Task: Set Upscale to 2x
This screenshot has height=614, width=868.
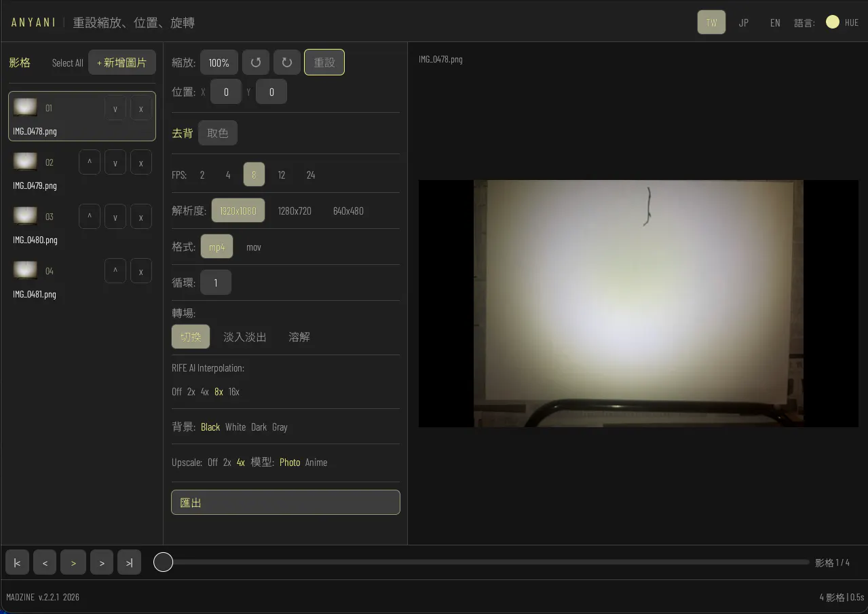Action: (227, 462)
